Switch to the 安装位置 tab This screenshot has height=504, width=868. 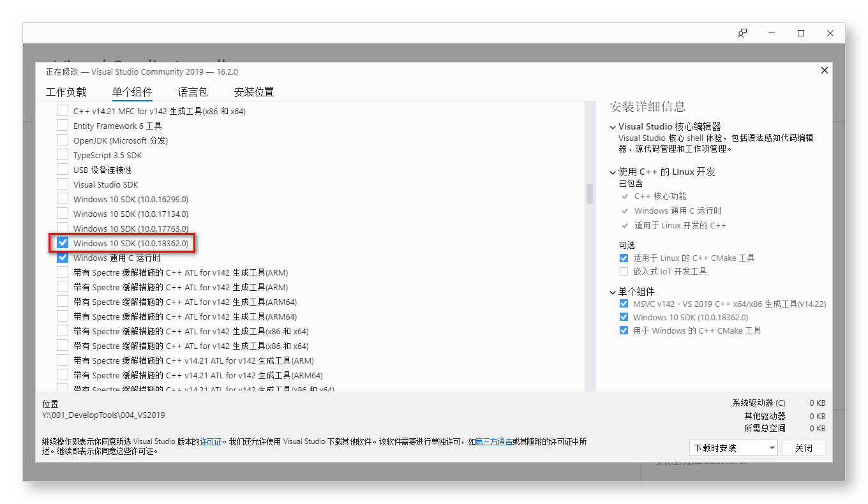(x=253, y=91)
